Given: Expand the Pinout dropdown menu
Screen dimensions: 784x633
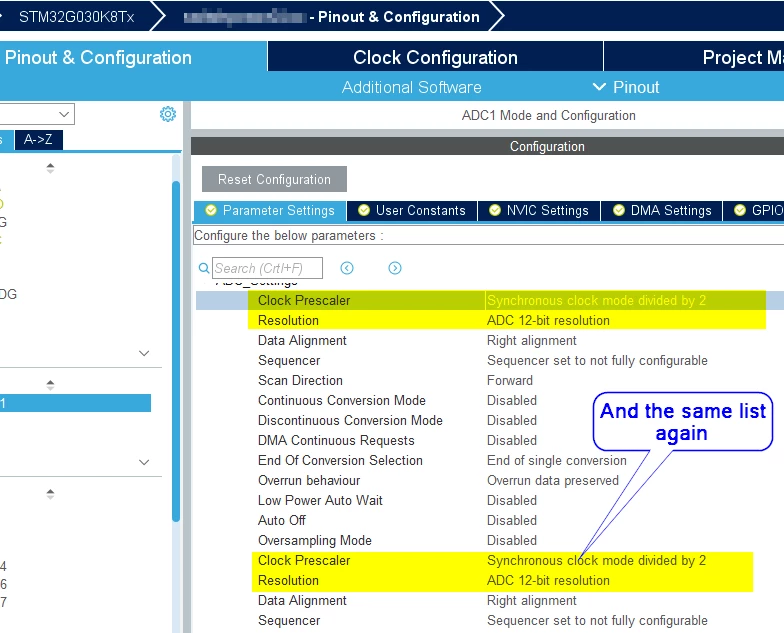Looking at the screenshot, I should coord(626,88).
